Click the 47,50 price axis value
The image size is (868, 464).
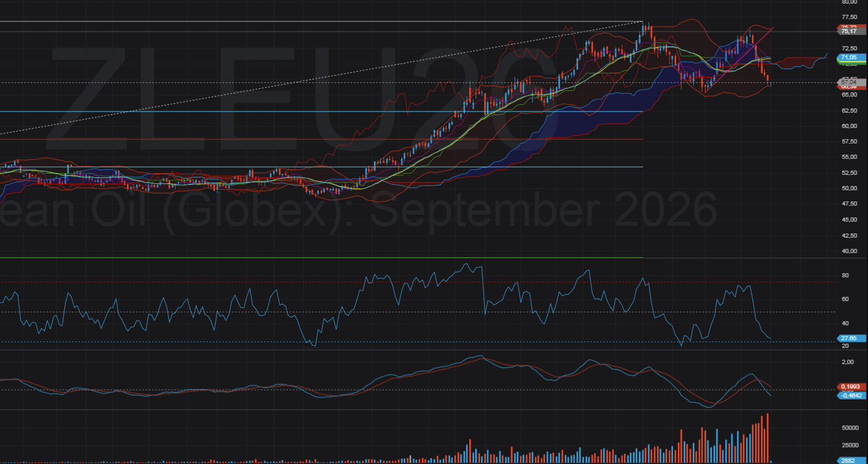coord(849,204)
